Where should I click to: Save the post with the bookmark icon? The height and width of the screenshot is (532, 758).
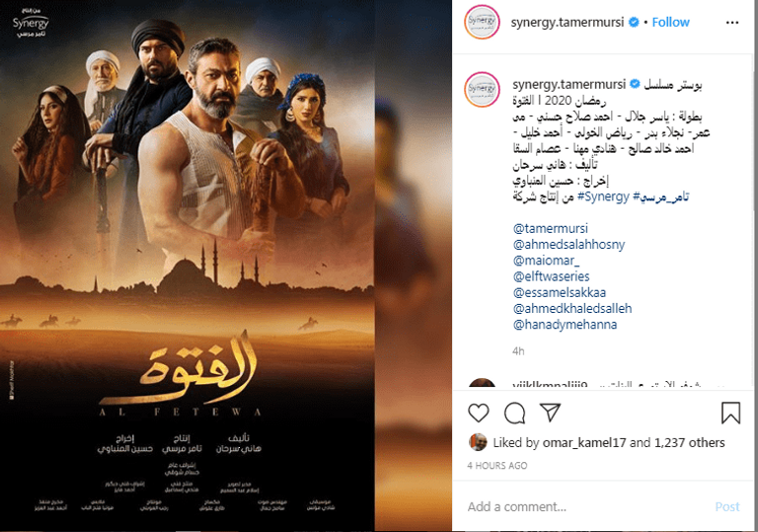(x=730, y=413)
